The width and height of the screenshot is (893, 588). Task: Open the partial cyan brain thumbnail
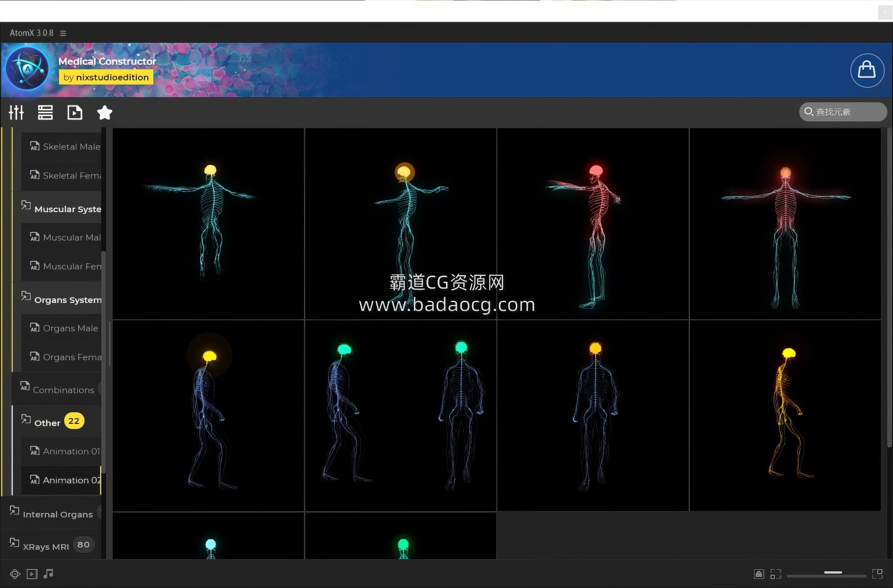tap(208, 536)
